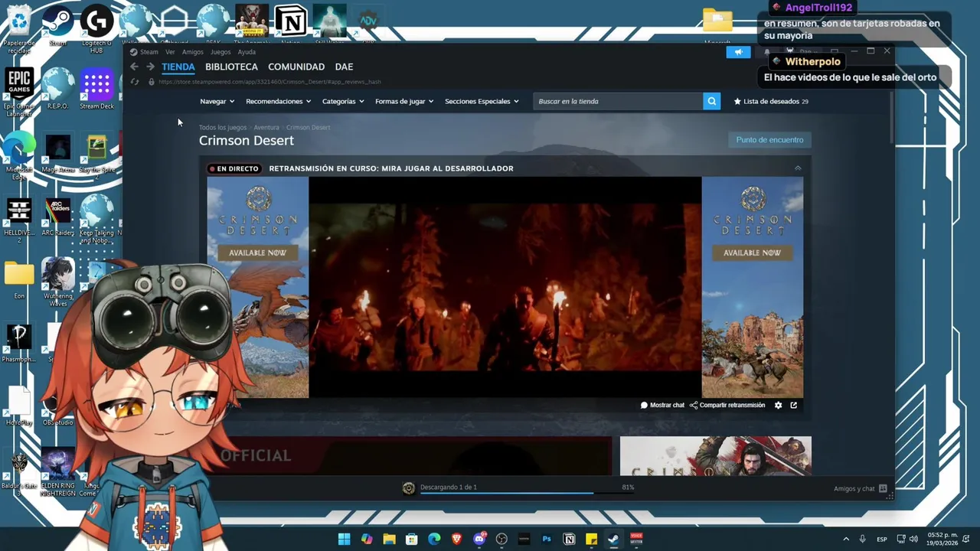Click Mostrar chat on broadcast
The width and height of the screenshot is (980, 551).
point(662,406)
